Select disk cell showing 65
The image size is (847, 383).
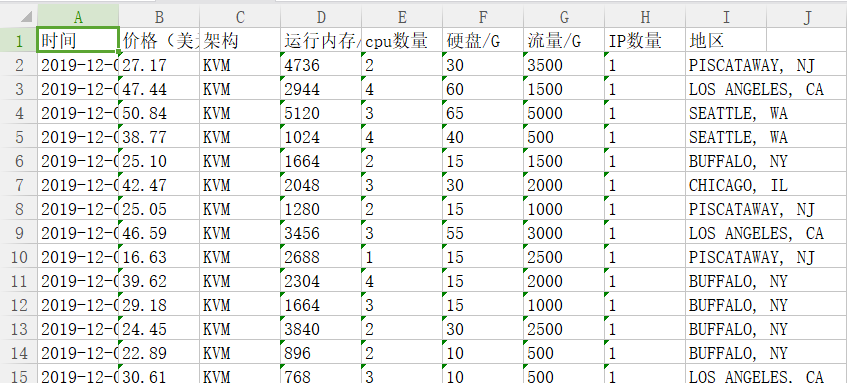point(483,113)
